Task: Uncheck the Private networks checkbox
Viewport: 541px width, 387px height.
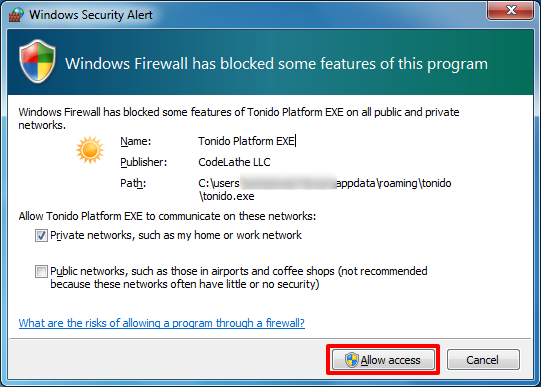Action: point(41,236)
